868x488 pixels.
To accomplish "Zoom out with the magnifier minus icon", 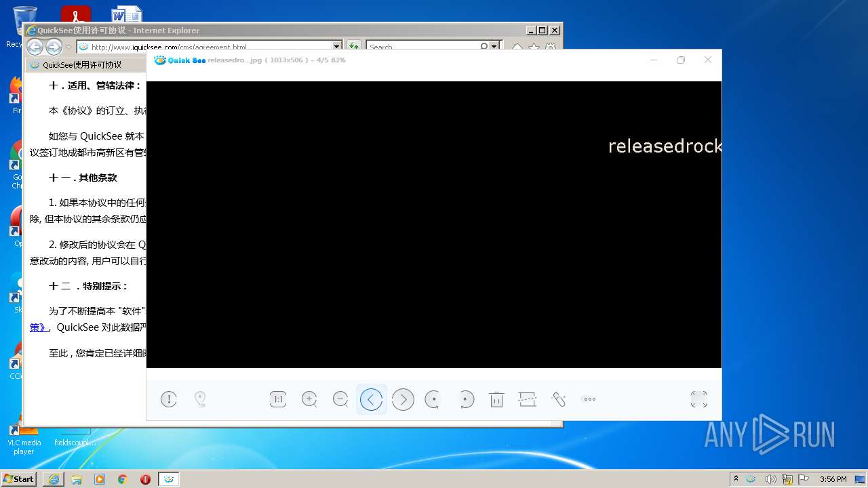I will tap(341, 399).
